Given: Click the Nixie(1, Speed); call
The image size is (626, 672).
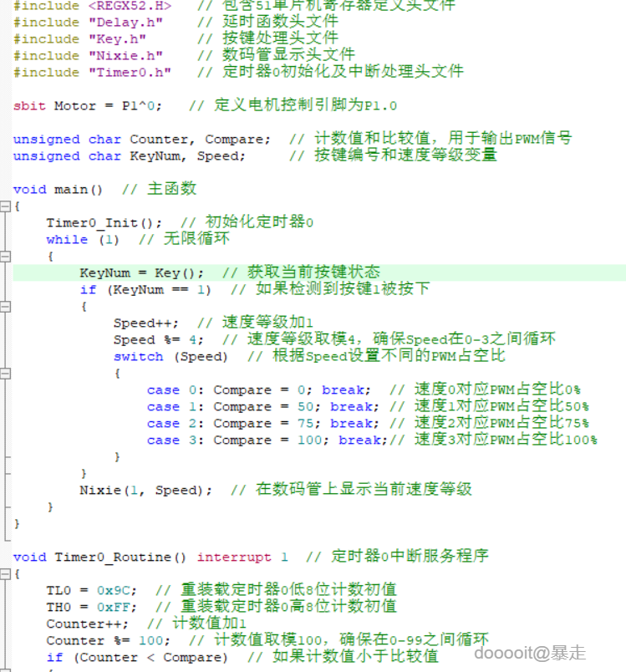Looking at the screenshot, I should click(x=145, y=491).
